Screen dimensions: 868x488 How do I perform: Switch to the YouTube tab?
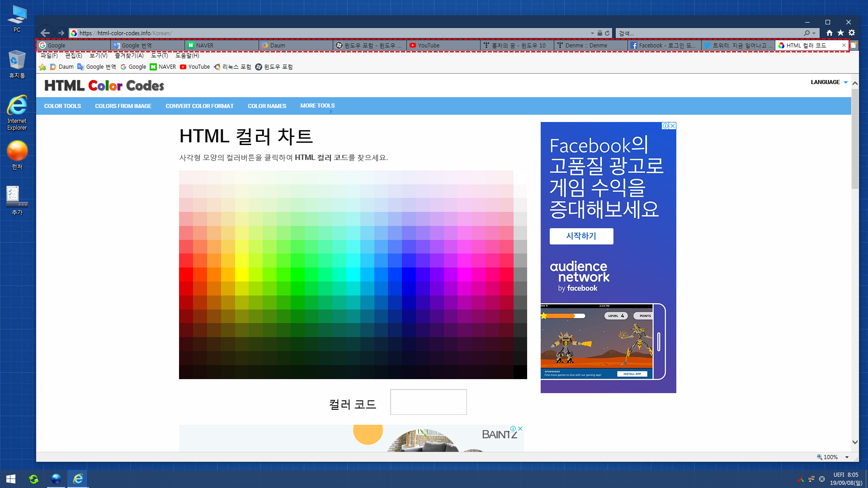(x=443, y=45)
